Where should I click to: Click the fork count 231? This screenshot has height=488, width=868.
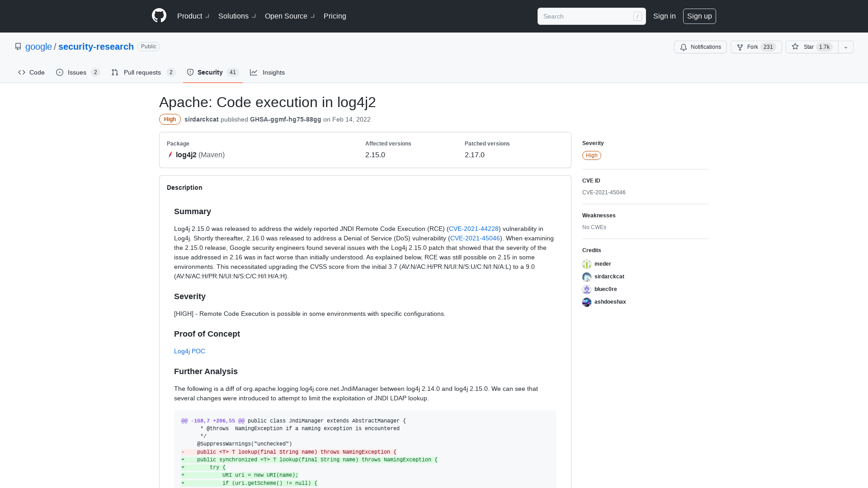[768, 47]
